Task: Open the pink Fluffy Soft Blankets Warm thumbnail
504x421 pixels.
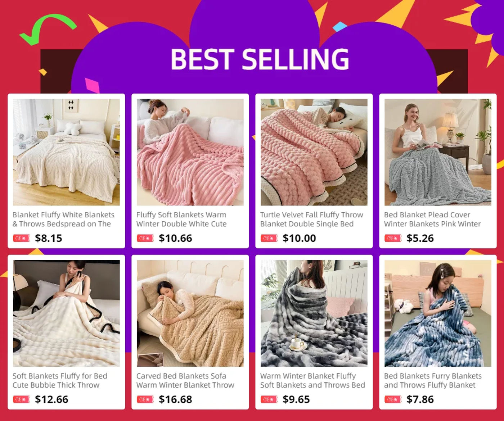Action: [190, 152]
